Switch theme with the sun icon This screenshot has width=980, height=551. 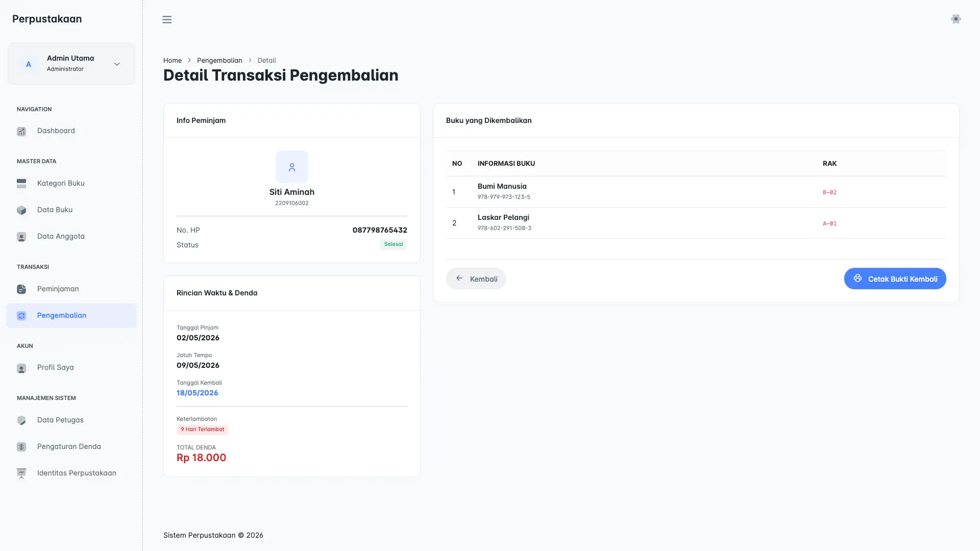click(x=956, y=19)
